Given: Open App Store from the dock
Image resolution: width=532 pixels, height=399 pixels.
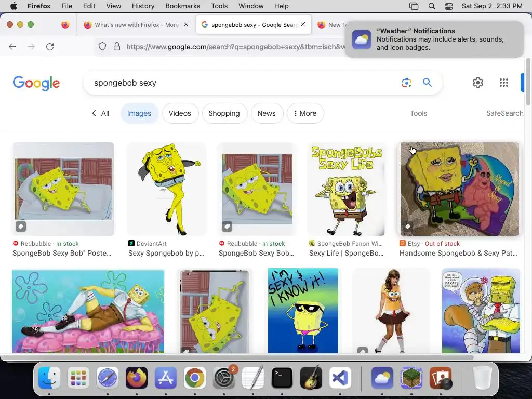Looking at the screenshot, I should click(x=166, y=378).
